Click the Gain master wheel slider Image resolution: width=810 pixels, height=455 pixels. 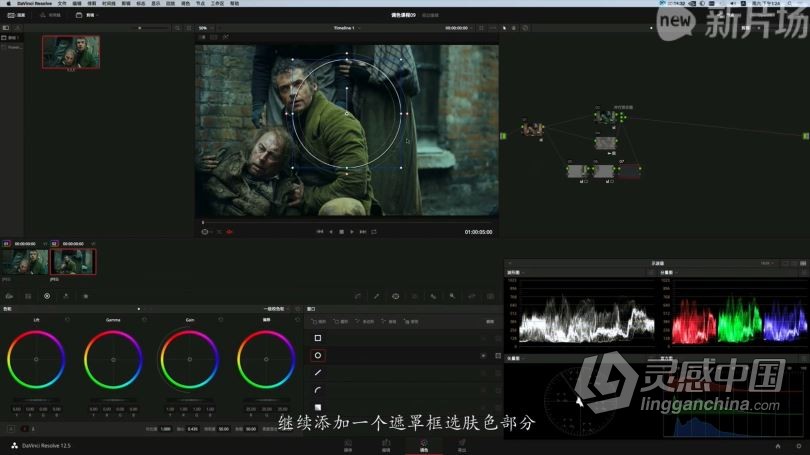pyautogui.click(x=190, y=400)
